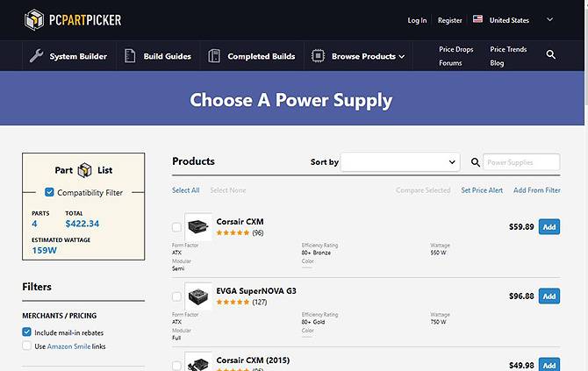Click the total $422.34
The width and height of the screenshot is (588, 371).
(x=82, y=224)
